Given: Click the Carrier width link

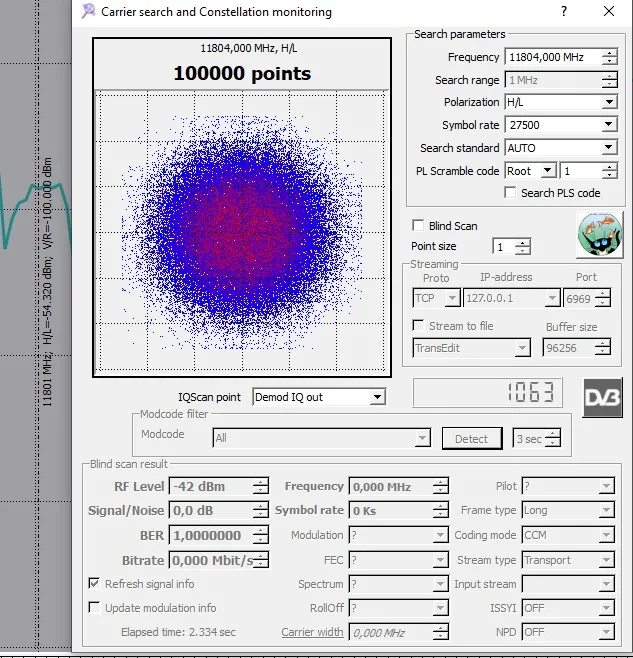Looking at the screenshot, I should [x=312, y=632].
